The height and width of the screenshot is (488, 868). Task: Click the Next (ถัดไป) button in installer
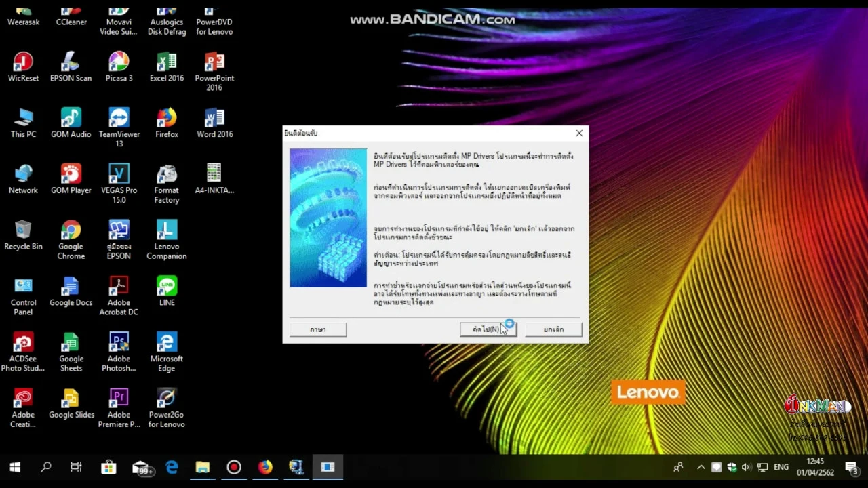(x=488, y=329)
